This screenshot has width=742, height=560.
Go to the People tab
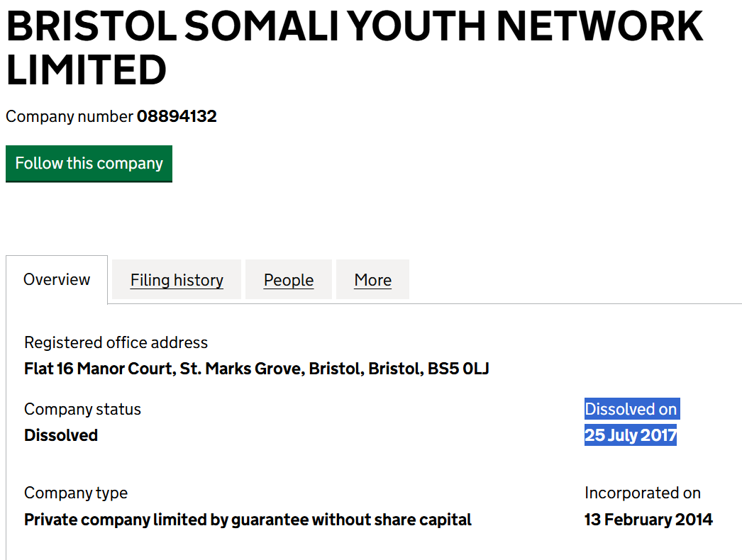coord(289,280)
